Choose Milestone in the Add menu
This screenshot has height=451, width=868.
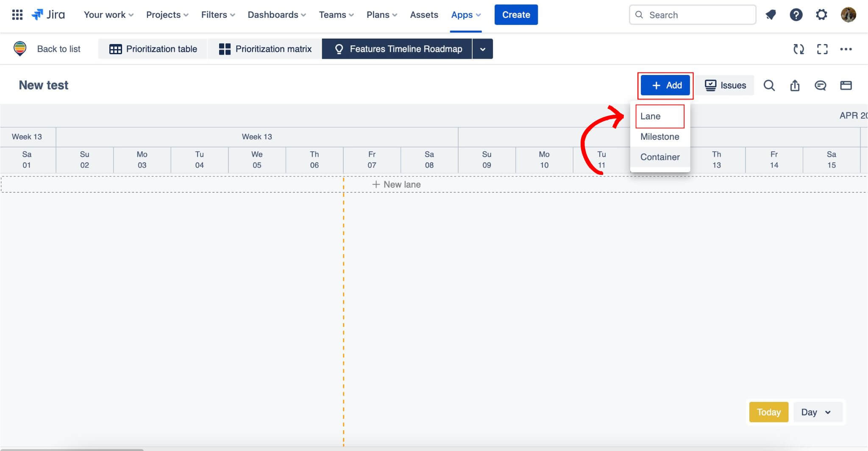[659, 137]
